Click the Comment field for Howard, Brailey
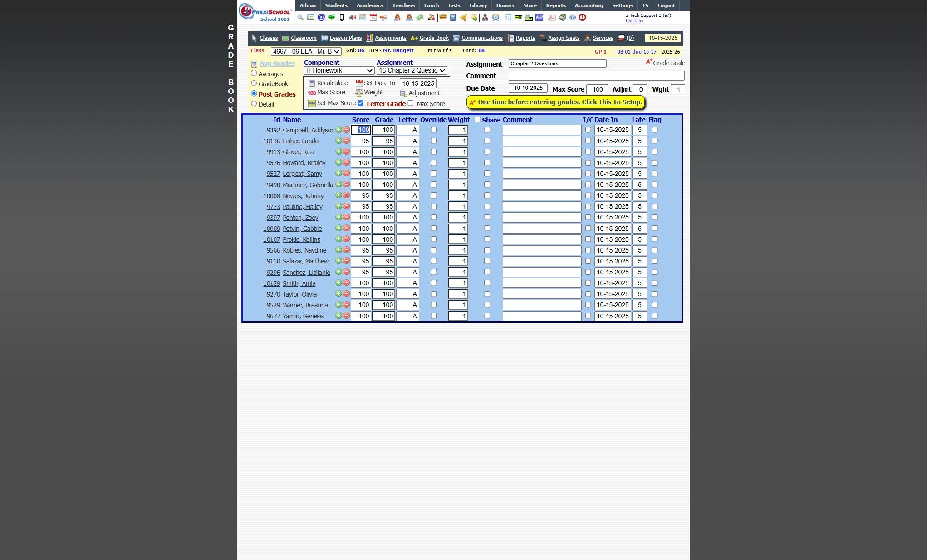The image size is (927, 560). pos(542,163)
